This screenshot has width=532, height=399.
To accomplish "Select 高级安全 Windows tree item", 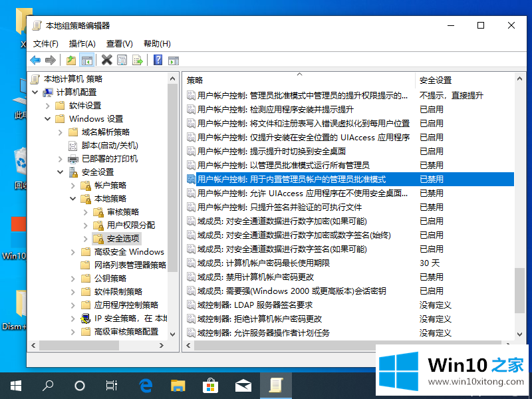I will pos(129,252).
